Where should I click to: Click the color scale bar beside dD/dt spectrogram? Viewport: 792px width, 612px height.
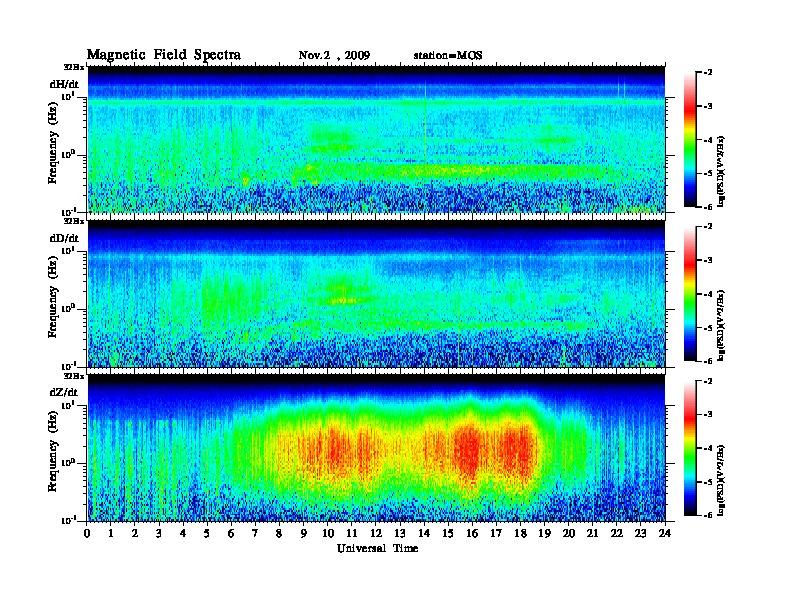click(x=689, y=294)
